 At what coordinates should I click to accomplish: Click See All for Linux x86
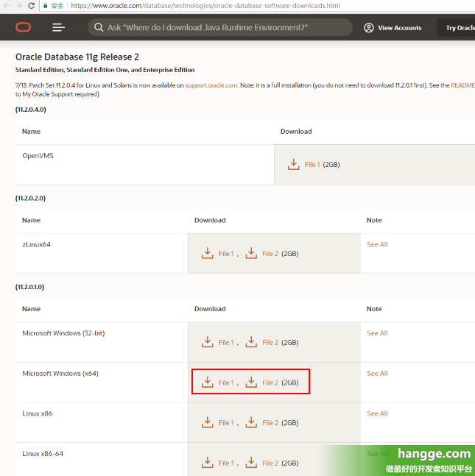377,413
